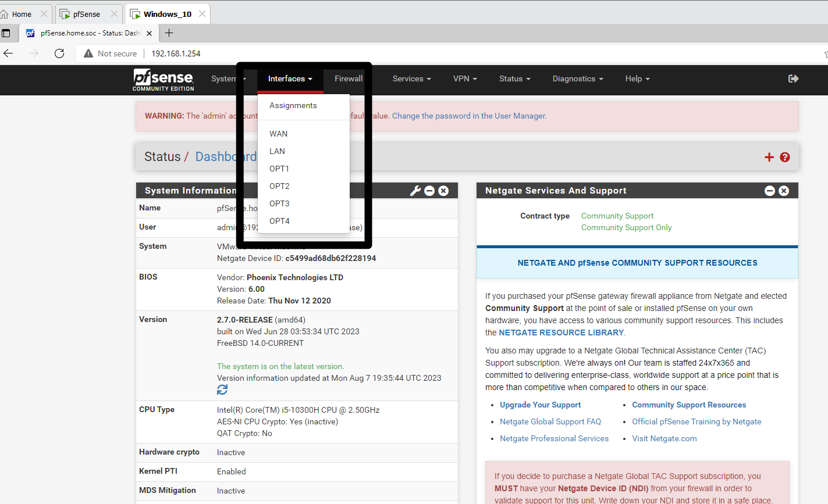Viewport: 828px width, 504px height.
Task: Click Change the password in User Manager link
Action: pos(469,116)
